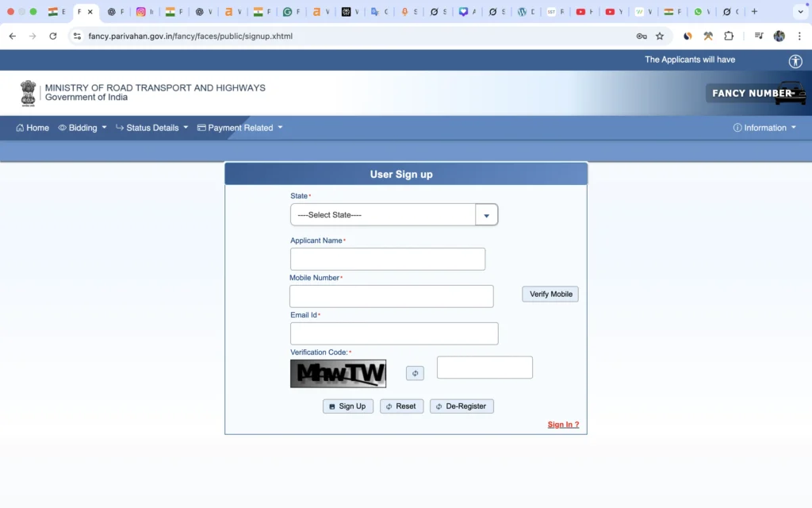This screenshot has width=812, height=508.
Task: Click the FANCY NUMBER car logo banner
Action: click(x=753, y=93)
